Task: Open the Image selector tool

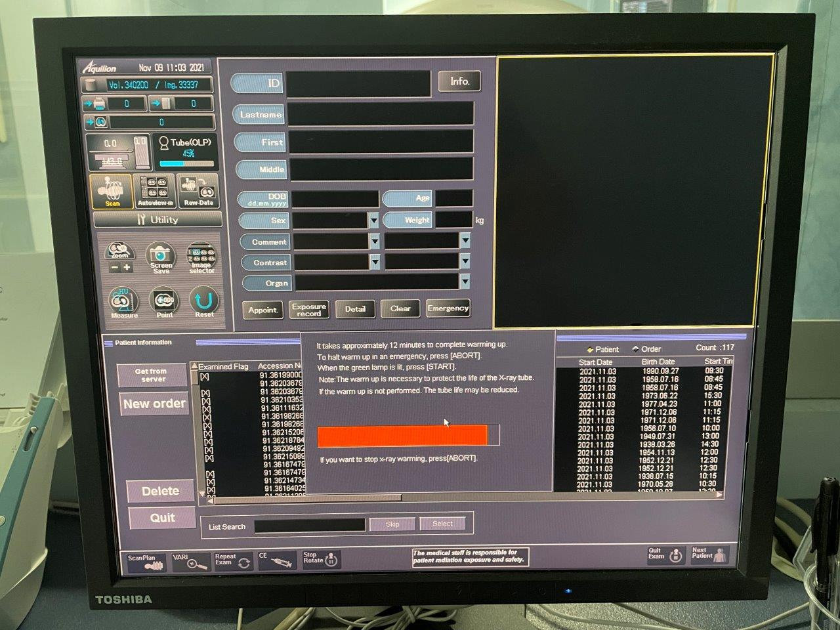Action: tap(201, 259)
